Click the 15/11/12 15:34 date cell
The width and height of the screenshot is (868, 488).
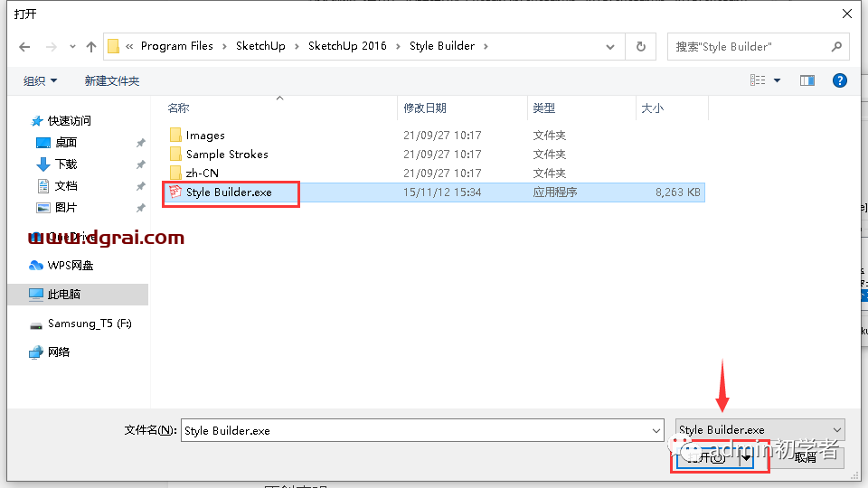442,192
